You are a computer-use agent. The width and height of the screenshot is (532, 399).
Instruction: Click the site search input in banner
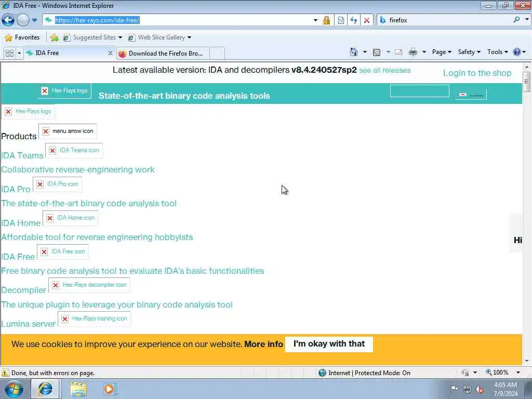pos(419,91)
